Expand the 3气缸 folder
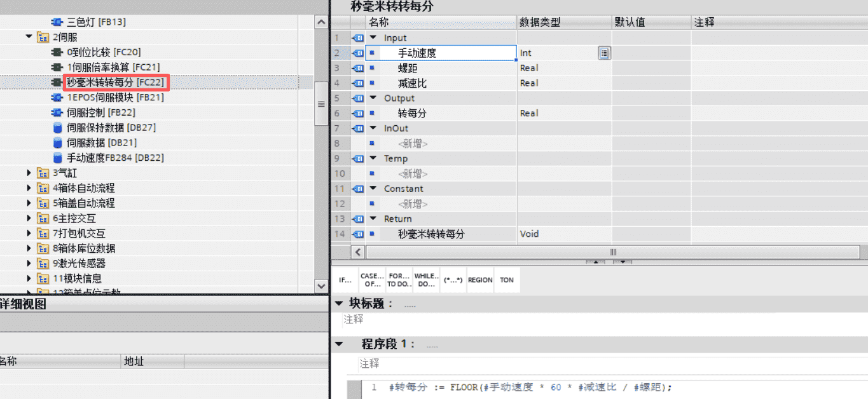 point(29,173)
